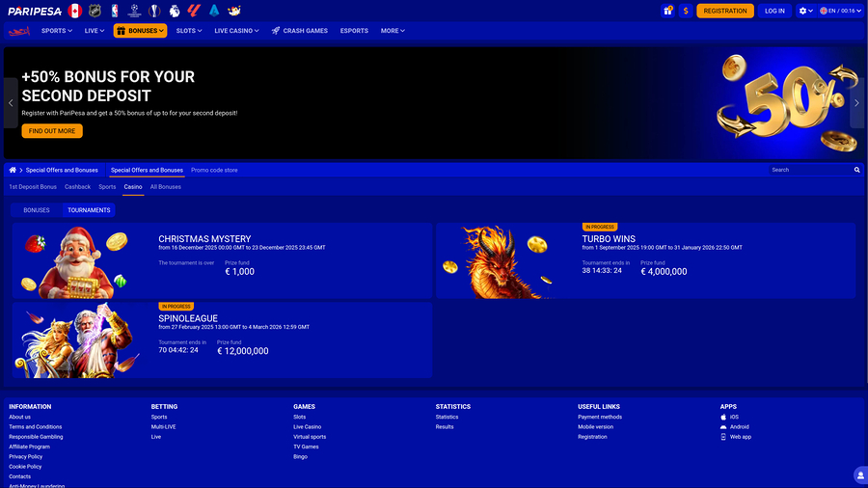Open the support chat avatar icon
Screen dimensions: 868x488
coord(860,475)
